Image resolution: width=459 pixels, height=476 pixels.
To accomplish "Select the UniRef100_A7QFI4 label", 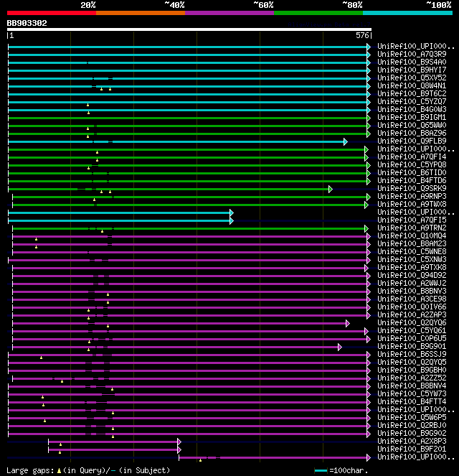I will point(412,157).
